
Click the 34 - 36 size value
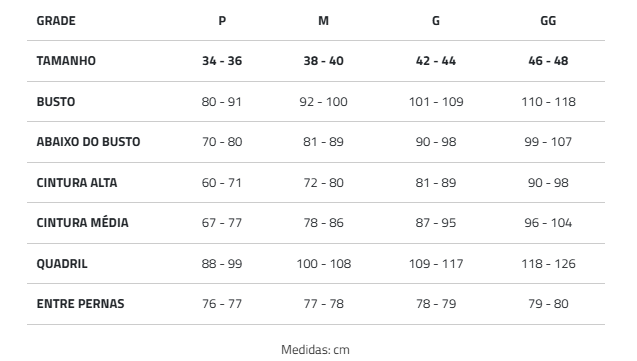pos(222,61)
